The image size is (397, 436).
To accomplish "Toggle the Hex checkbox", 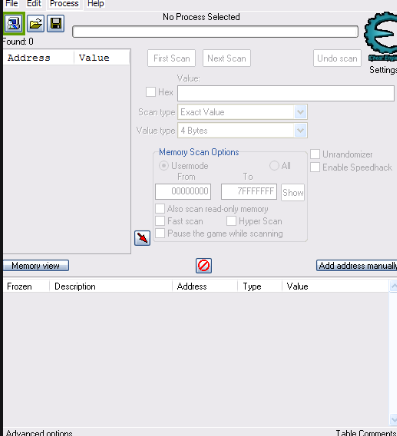I will (x=151, y=92).
